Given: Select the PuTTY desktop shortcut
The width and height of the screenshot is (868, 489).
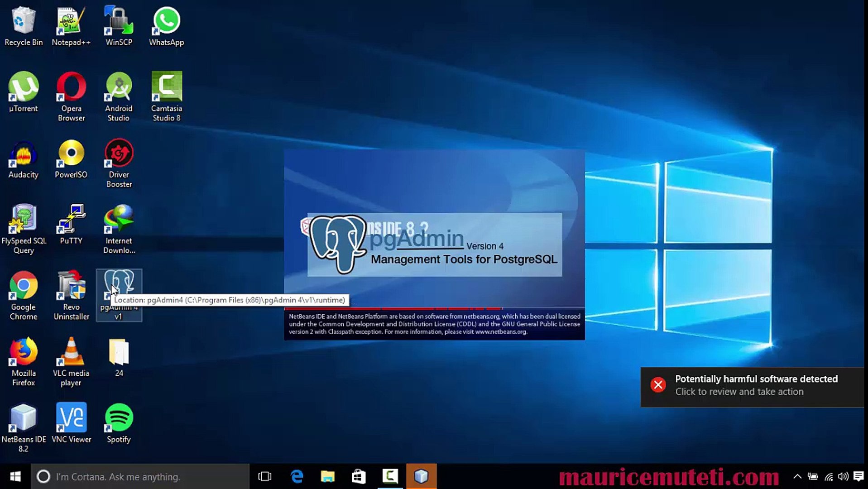Looking at the screenshot, I should tap(71, 225).
